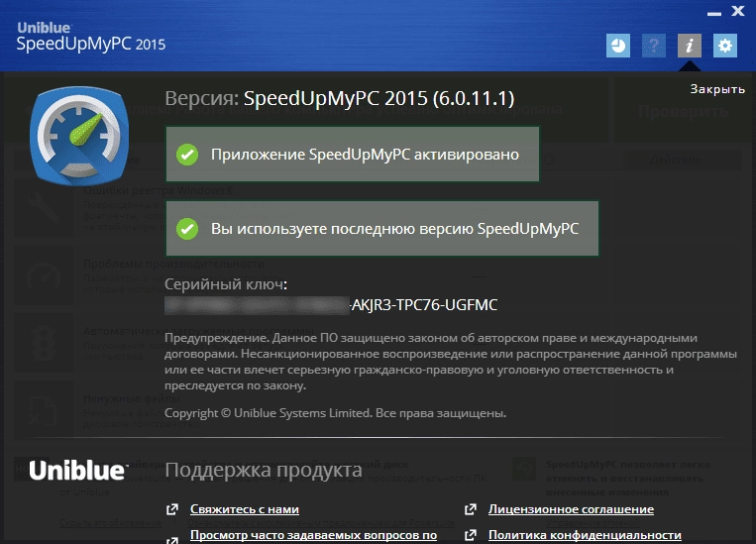Image resolution: width=756 pixels, height=544 pixels.
Task: Open the 'Свяжитесь с нами' link
Action: (245, 509)
